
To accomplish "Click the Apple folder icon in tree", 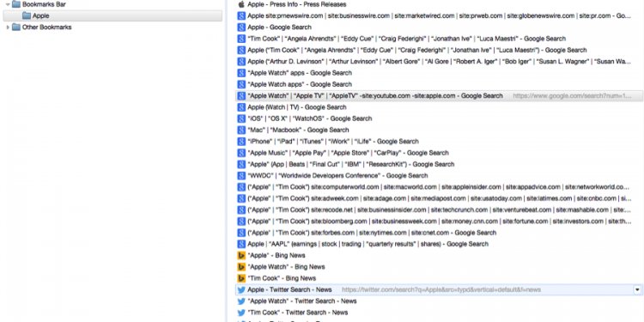I will pyautogui.click(x=27, y=15).
